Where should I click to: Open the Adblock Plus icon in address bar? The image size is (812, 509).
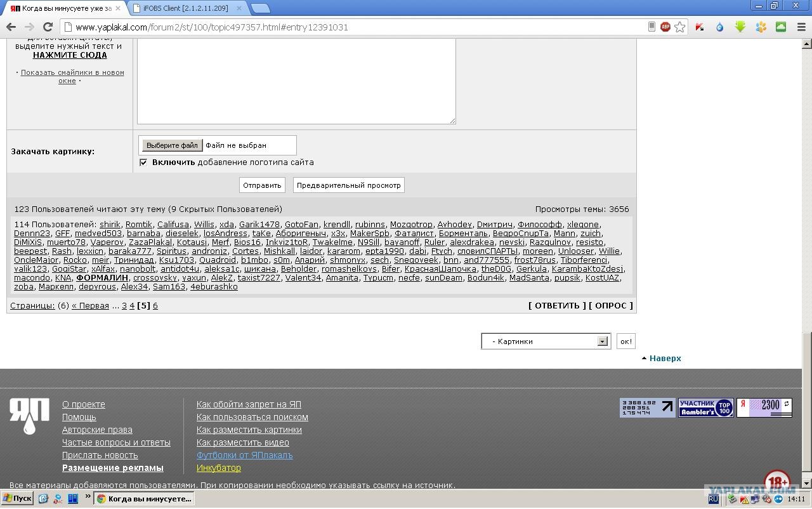pos(665,27)
